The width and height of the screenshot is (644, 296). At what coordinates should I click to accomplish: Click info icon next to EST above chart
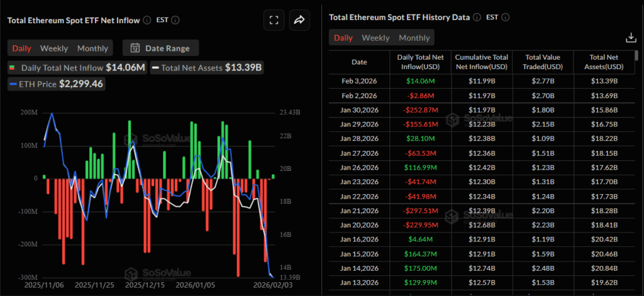(x=175, y=20)
